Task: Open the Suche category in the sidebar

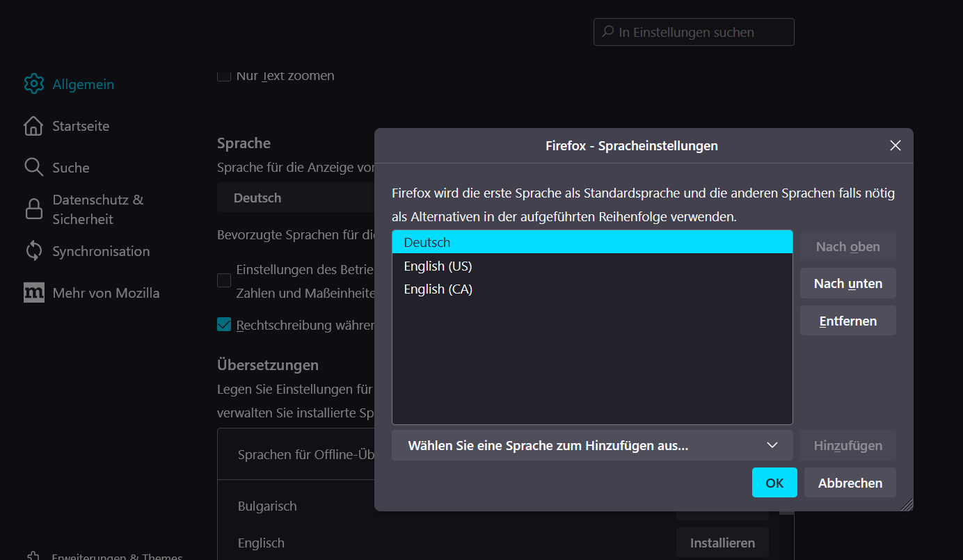Action: (56, 168)
